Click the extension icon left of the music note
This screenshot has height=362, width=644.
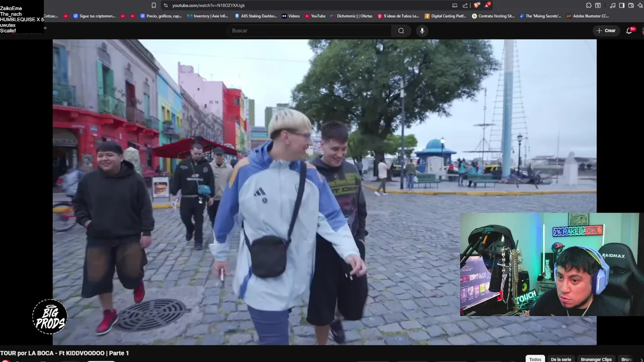pyautogui.click(x=598, y=5)
